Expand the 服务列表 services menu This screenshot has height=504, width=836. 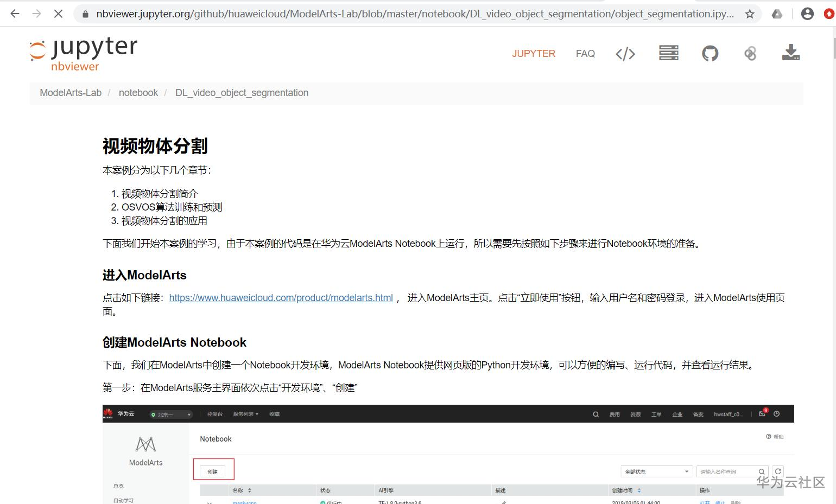(x=246, y=414)
